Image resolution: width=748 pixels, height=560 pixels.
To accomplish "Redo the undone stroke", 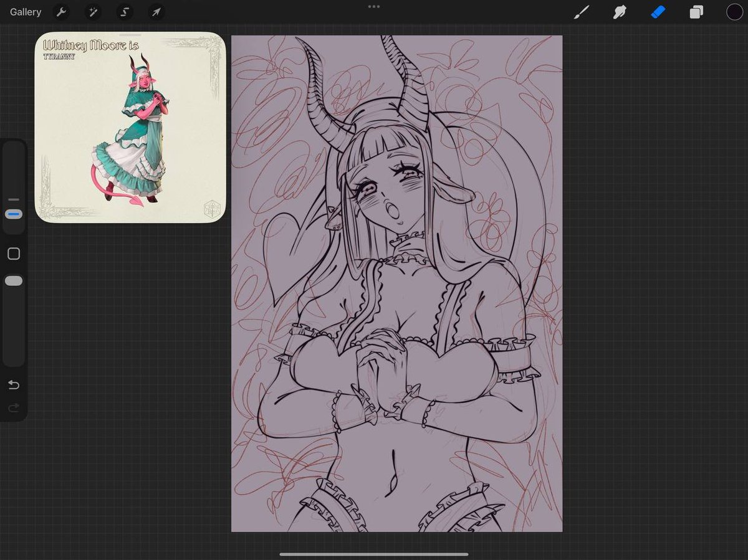I will pyautogui.click(x=14, y=408).
